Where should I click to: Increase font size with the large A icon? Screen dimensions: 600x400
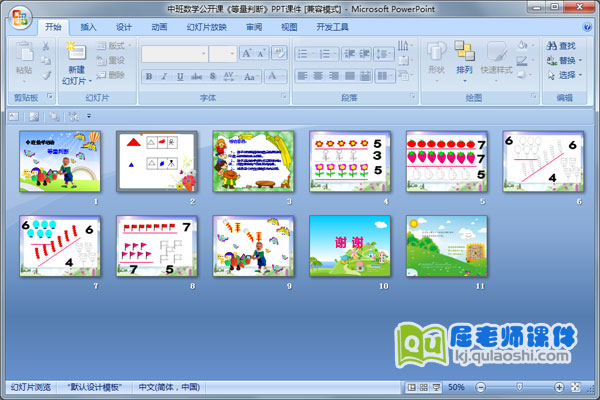tap(246, 53)
